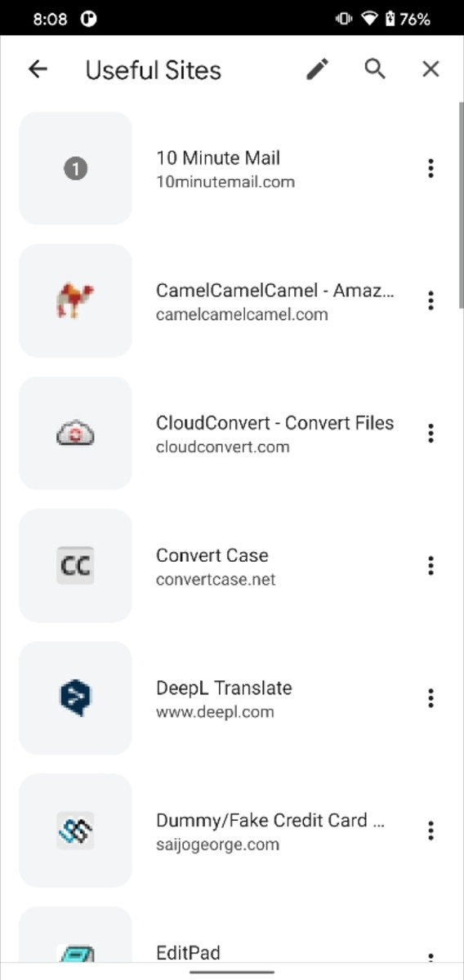Open options menu for Dummy/Fake Credit Card
464x980 pixels.
point(431,830)
